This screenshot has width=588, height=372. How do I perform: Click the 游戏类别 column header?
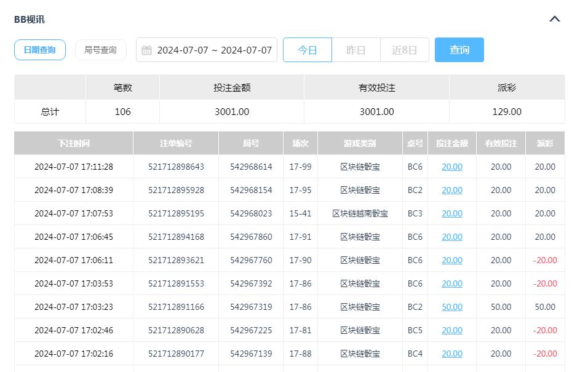coord(359,143)
